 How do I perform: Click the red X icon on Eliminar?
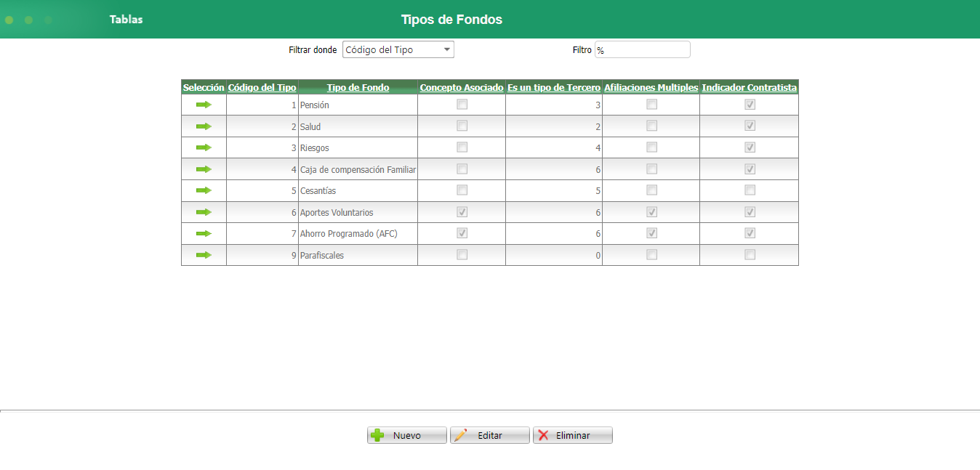(x=543, y=434)
